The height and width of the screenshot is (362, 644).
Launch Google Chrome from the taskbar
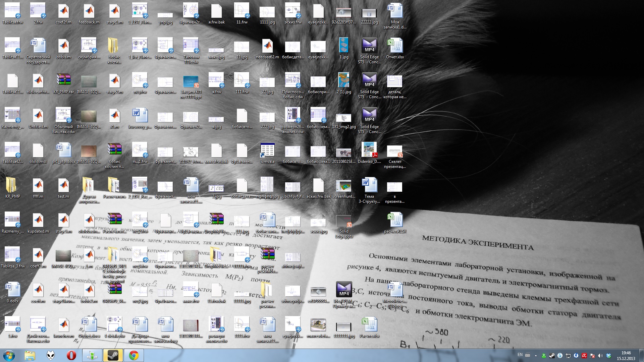(133, 355)
